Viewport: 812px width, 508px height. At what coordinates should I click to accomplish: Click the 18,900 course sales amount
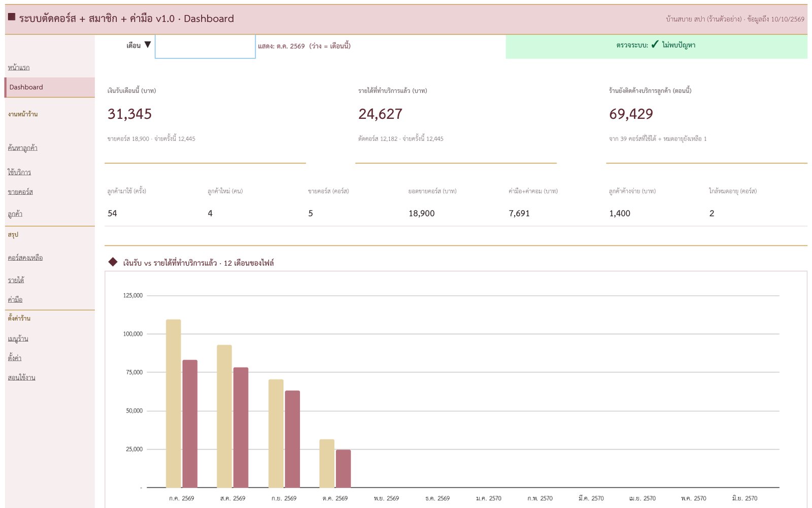422,213
